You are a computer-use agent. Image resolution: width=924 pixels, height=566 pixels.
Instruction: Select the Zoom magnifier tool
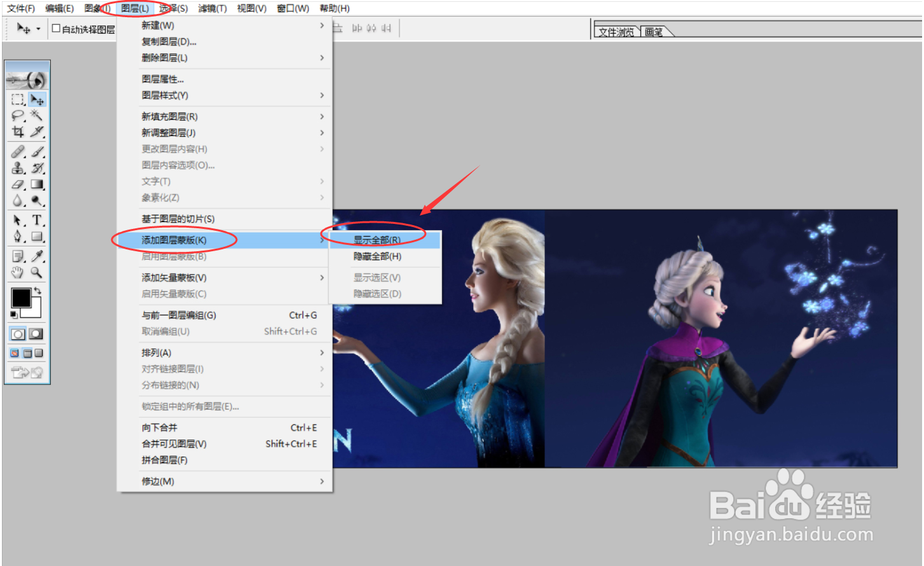tap(38, 273)
